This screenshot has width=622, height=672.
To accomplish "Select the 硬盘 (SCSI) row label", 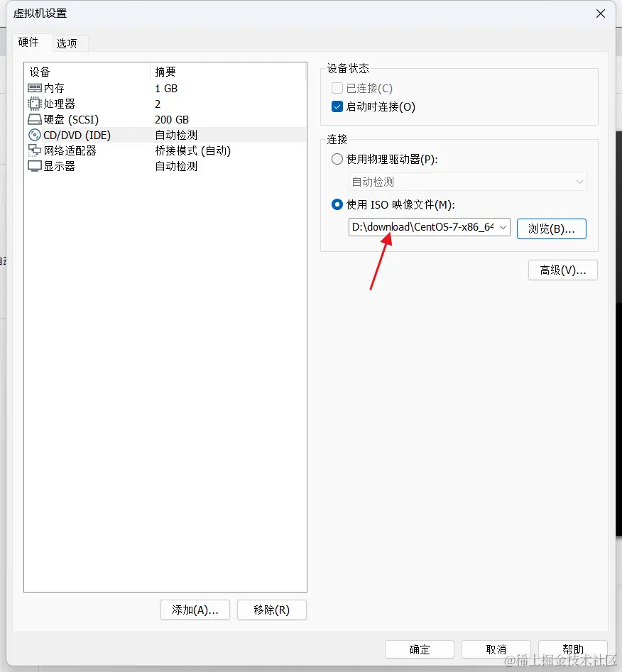I will tap(71, 120).
